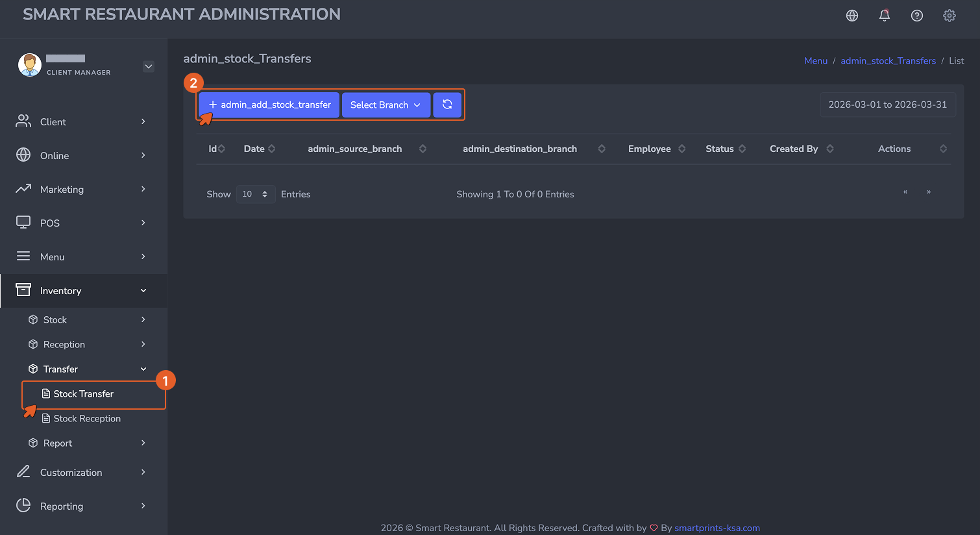Image resolution: width=980 pixels, height=535 pixels.
Task: Click the Stock Reception document icon
Action: (x=46, y=418)
